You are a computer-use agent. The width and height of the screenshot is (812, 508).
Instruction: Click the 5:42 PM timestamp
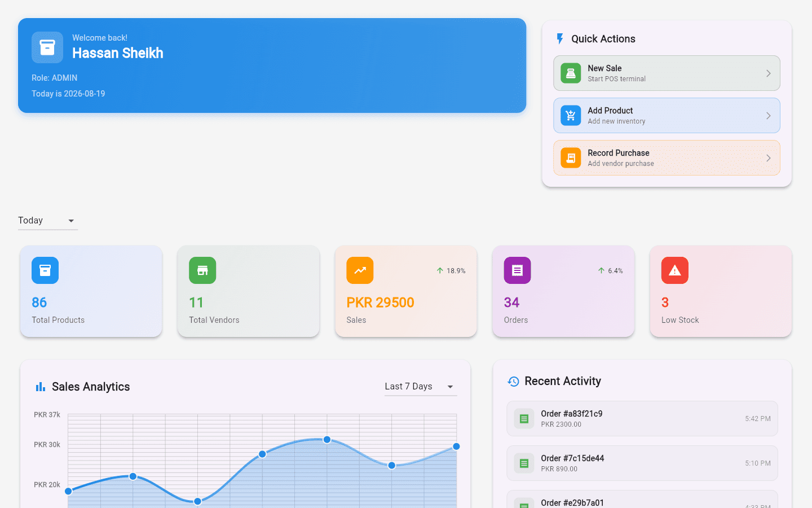coord(758,419)
